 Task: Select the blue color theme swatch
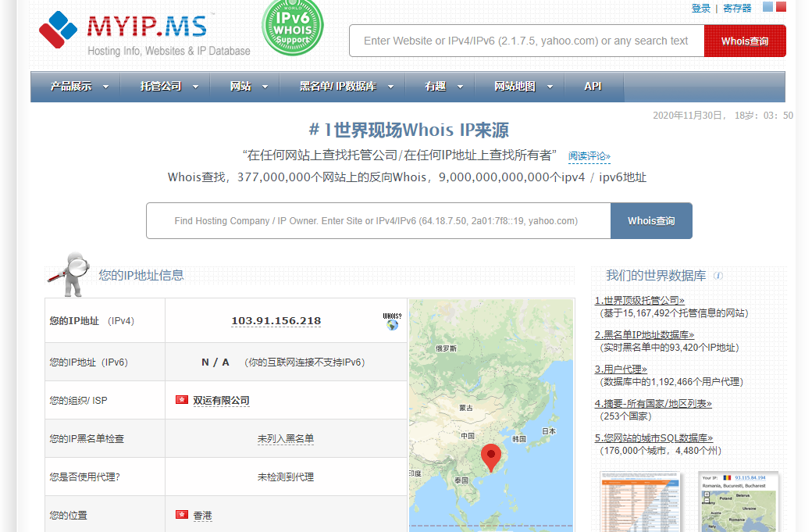[767, 7]
